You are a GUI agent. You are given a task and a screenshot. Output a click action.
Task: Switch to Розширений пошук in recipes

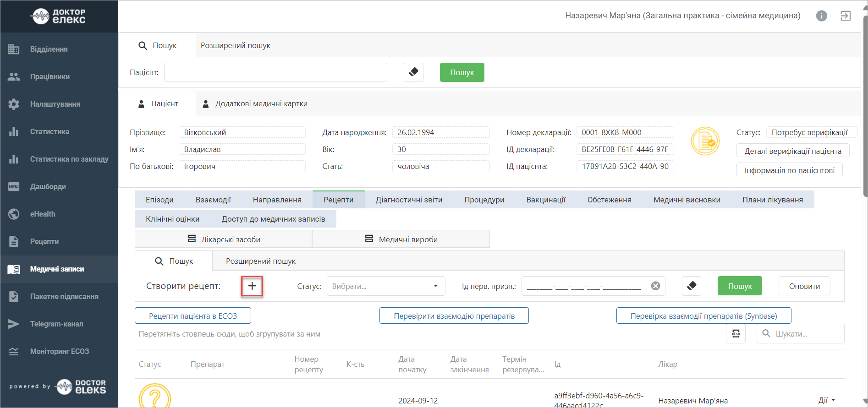[260, 261]
